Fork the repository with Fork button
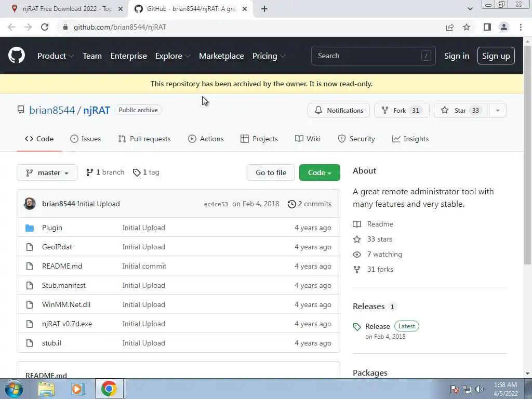532x399 pixels. pyautogui.click(x=402, y=110)
